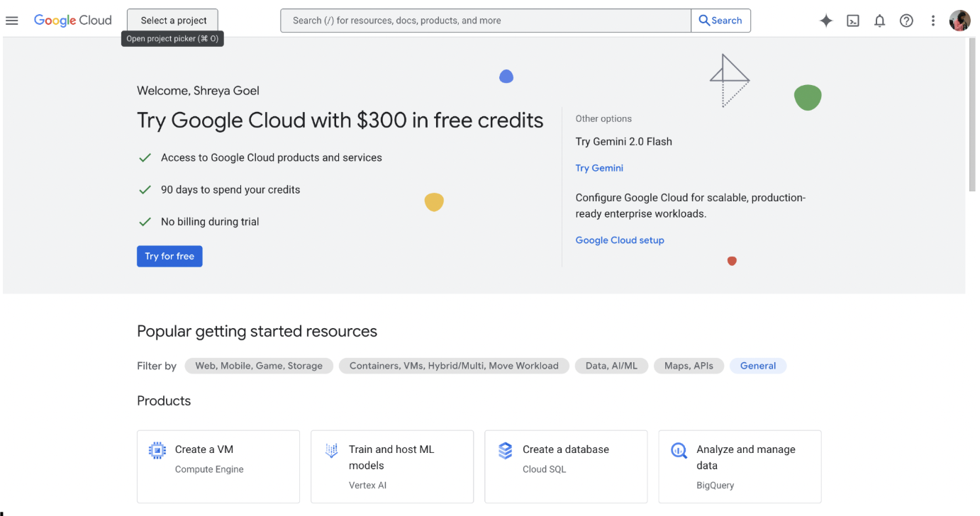980x516 pixels.
Task: Select the General filter chip
Action: (758, 366)
